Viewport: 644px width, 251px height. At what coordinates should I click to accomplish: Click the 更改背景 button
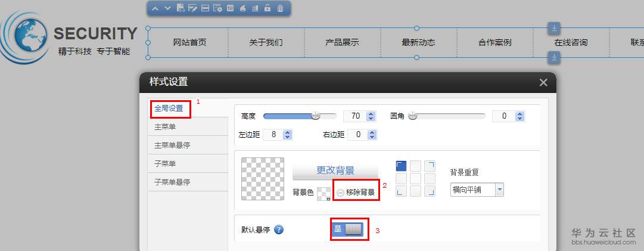click(335, 171)
